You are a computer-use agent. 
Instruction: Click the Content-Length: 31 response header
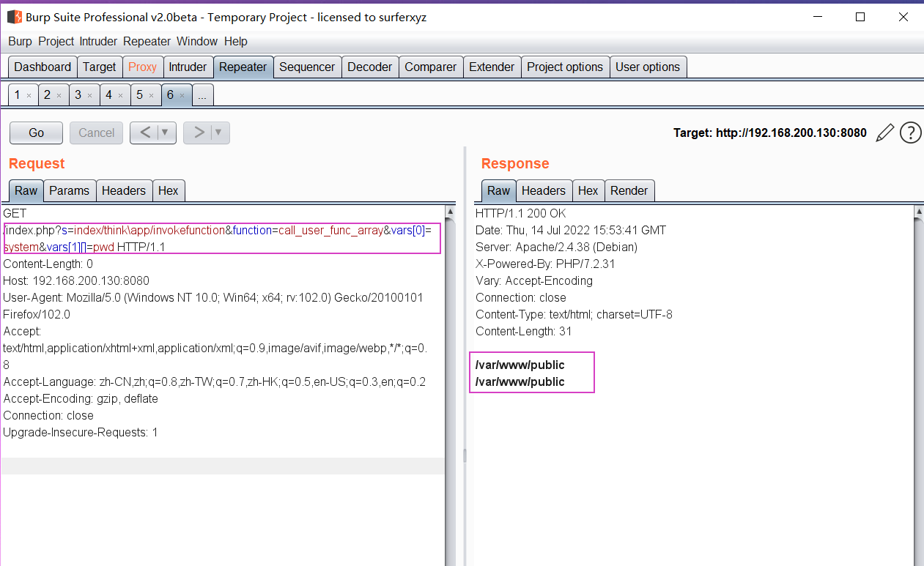point(524,332)
